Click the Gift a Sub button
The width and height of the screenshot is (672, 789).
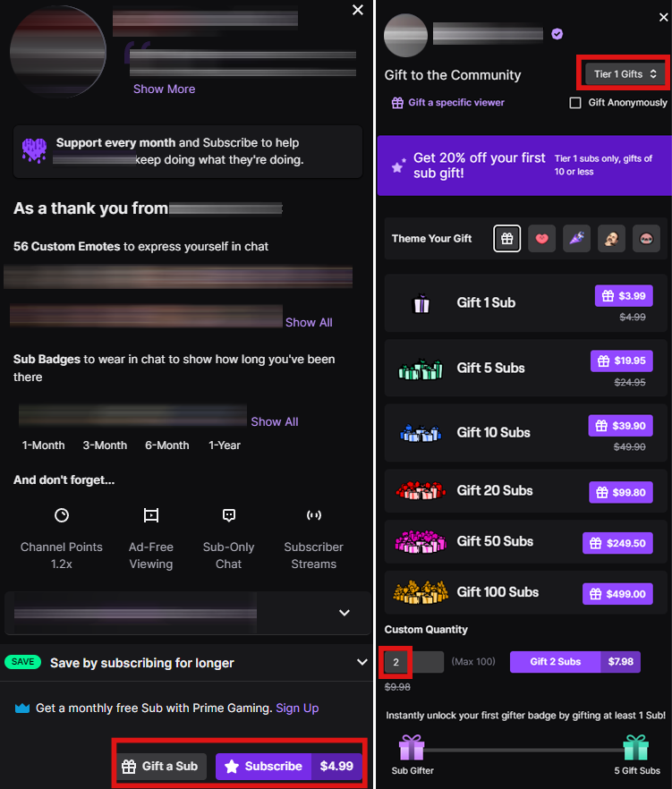pyautogui.click(x=160, y=766)
